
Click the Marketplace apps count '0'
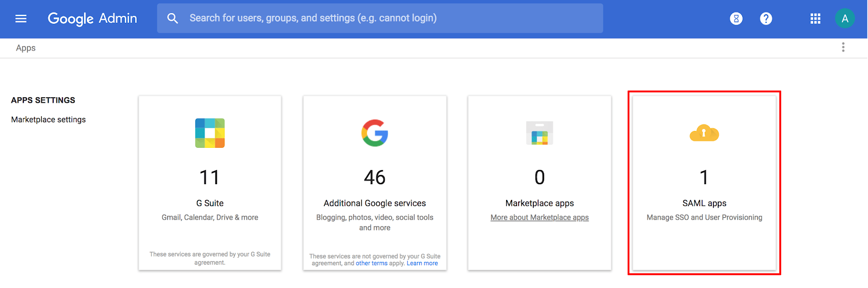(540, 178)
